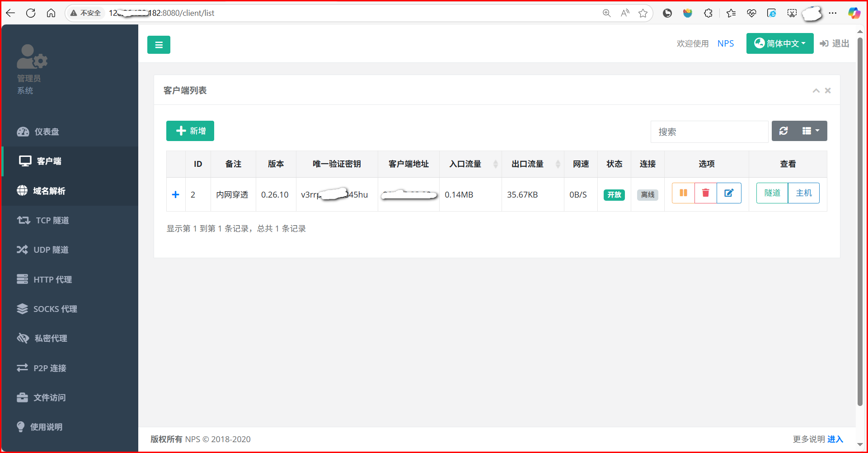Viewport: 868px width, 453px height.
Task: Delete client 内网穿透 with trash icon
Action: tap(706, 193)
